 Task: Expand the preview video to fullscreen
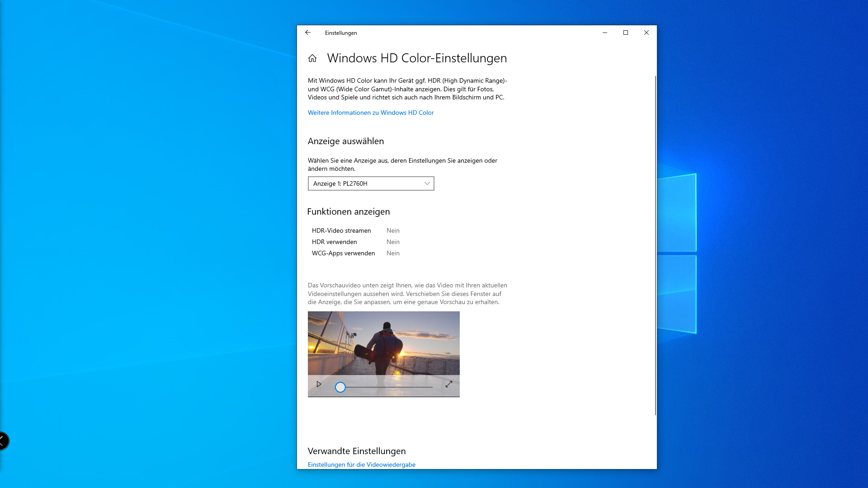(x=449, y=384)
